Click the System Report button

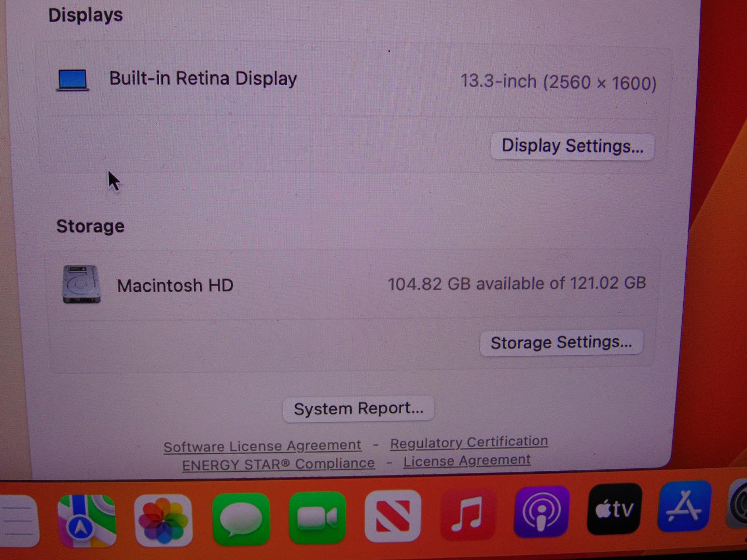tap(358, 409)
